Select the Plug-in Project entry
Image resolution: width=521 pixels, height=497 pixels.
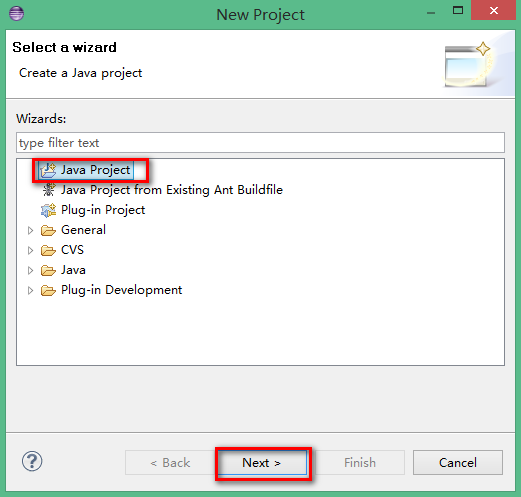pyautogui.click(x=103, y=210)
